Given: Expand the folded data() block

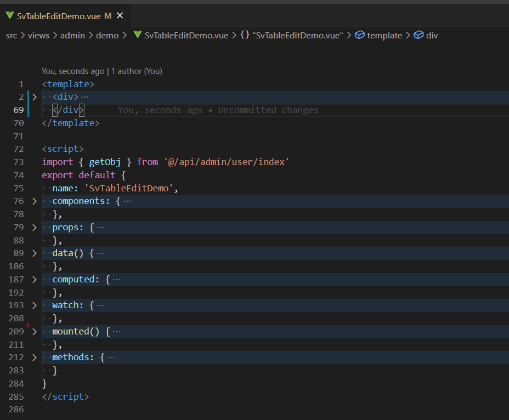Looking at the screenshot, I should (35, 253).
